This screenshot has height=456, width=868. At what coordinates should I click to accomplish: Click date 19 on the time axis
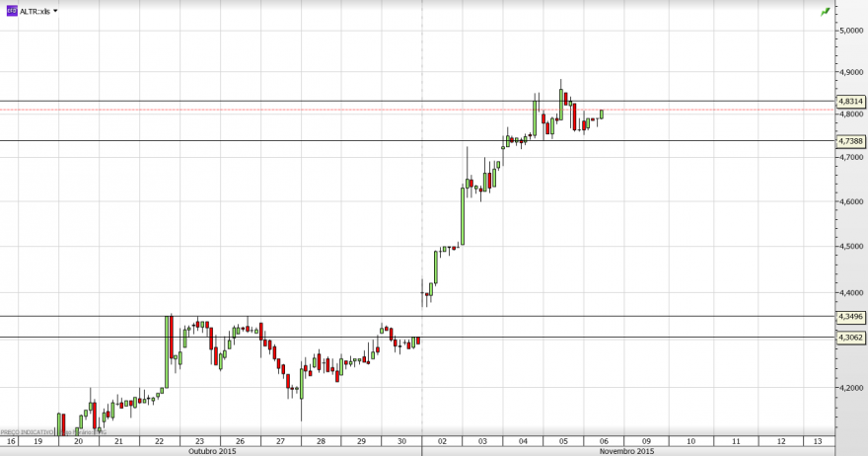tap(38, 441)
